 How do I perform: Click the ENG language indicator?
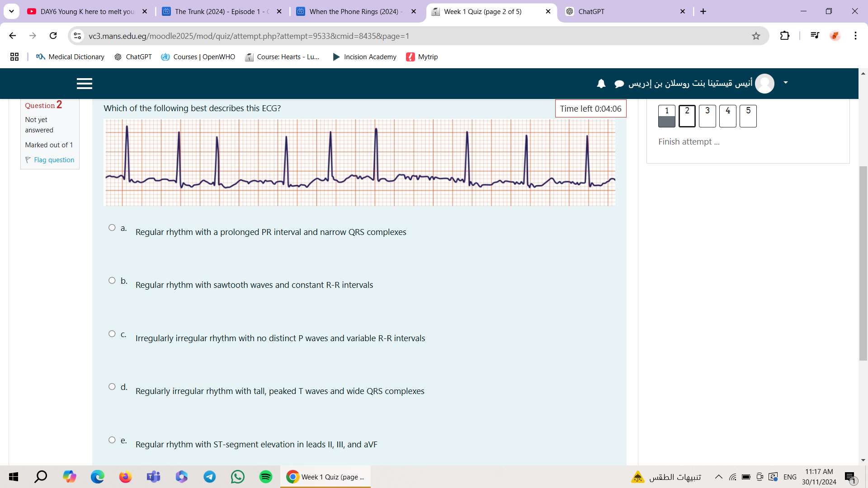pos(790,477)
